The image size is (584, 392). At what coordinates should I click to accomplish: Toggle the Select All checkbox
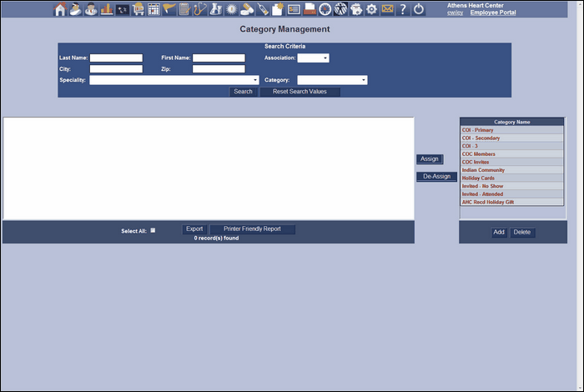point(153,229)
